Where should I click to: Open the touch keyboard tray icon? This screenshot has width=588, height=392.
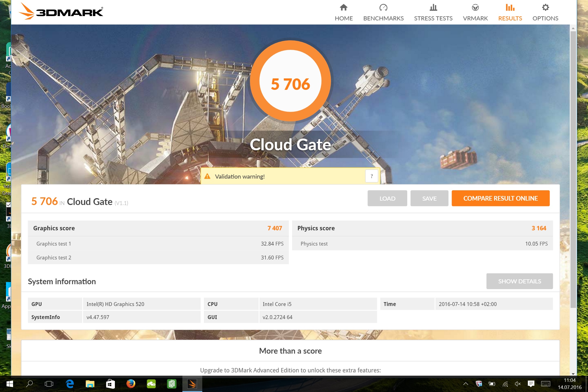click(546, 384)
